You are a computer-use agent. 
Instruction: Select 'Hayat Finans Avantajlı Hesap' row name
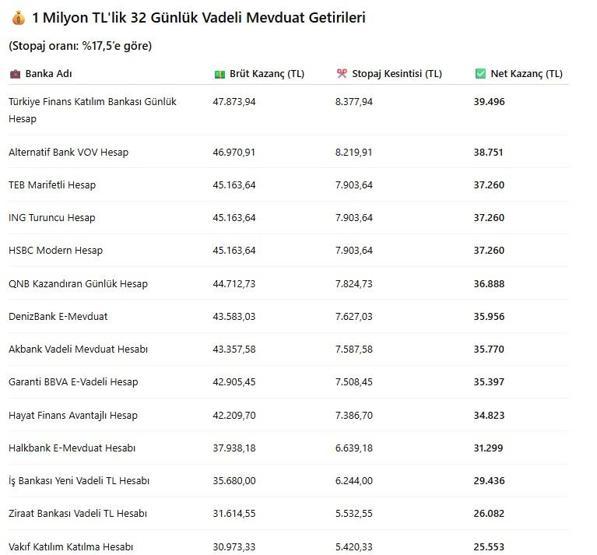tap(73, 416)
